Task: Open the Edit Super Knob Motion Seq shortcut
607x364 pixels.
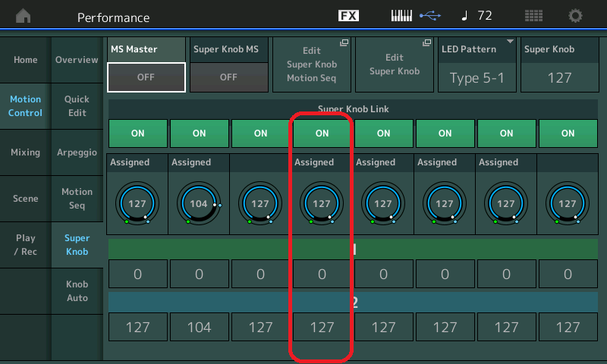Action: pyautogui.click(x=312, y=64)
